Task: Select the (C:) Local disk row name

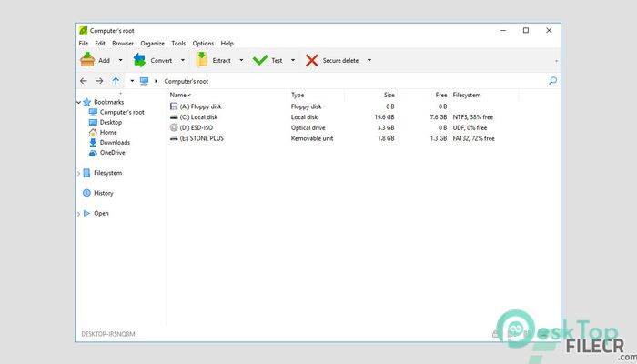Action: coord(198,117)
